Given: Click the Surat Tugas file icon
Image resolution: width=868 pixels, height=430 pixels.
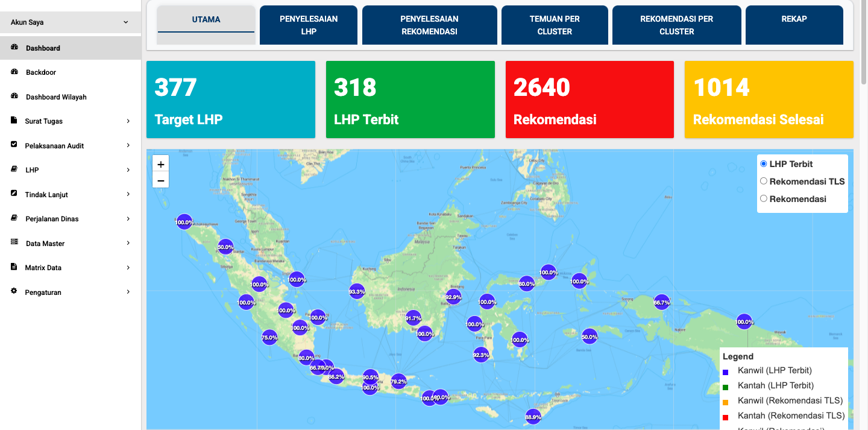Looking at the screenshot, I should coord(14,121).
